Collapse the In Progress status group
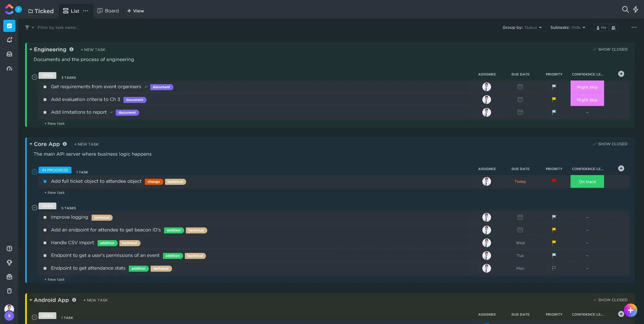Screen dimensions: 644x324 click(x=35, y=172)
